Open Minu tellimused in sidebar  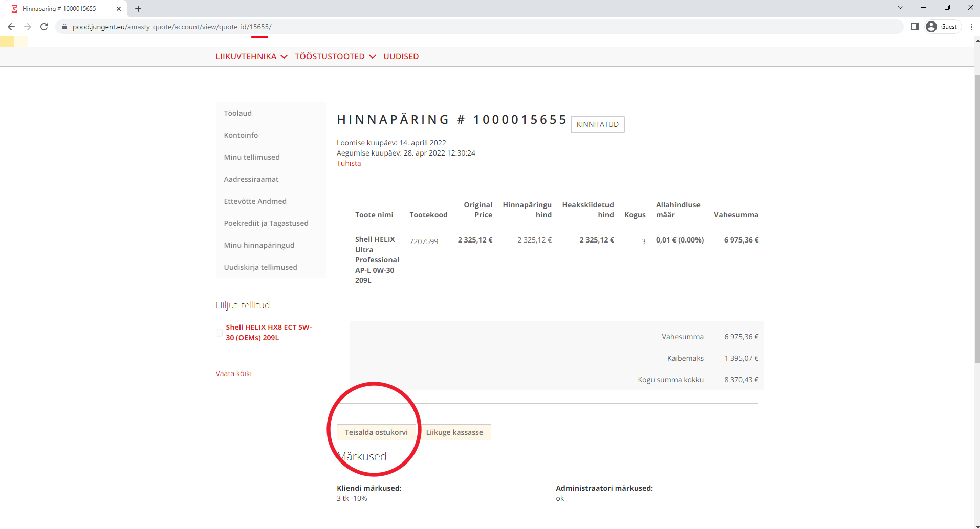click(x=252, y=157)
